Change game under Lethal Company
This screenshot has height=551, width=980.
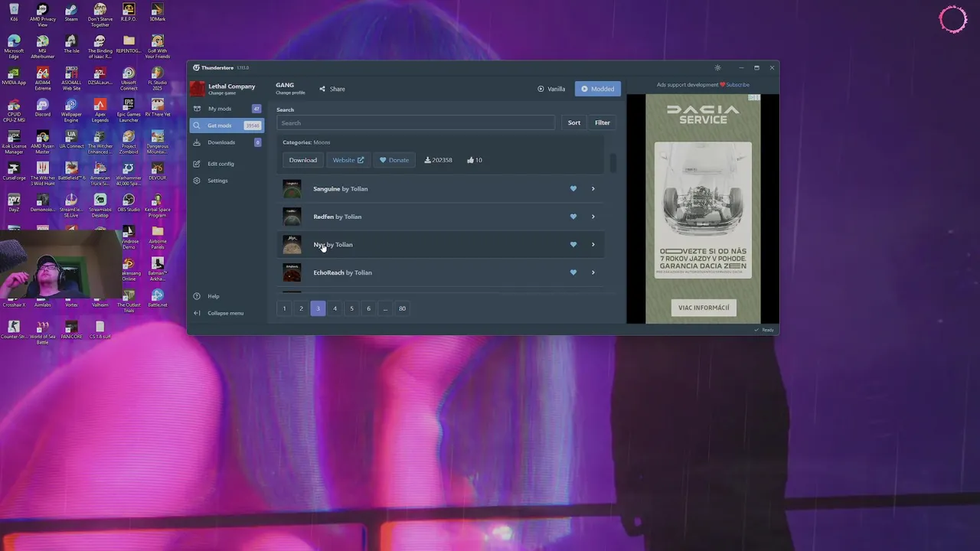[x=222, y=93]
